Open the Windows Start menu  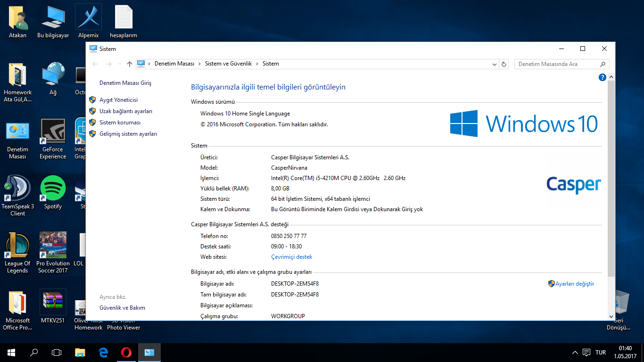[x=11, y=352]
